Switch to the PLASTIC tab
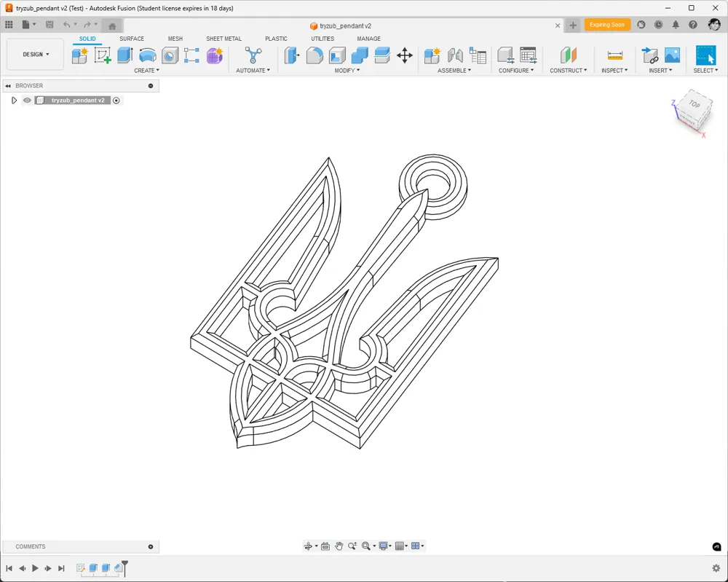The height and width of the screenshot is (582, 728). [x=276, y=39]
